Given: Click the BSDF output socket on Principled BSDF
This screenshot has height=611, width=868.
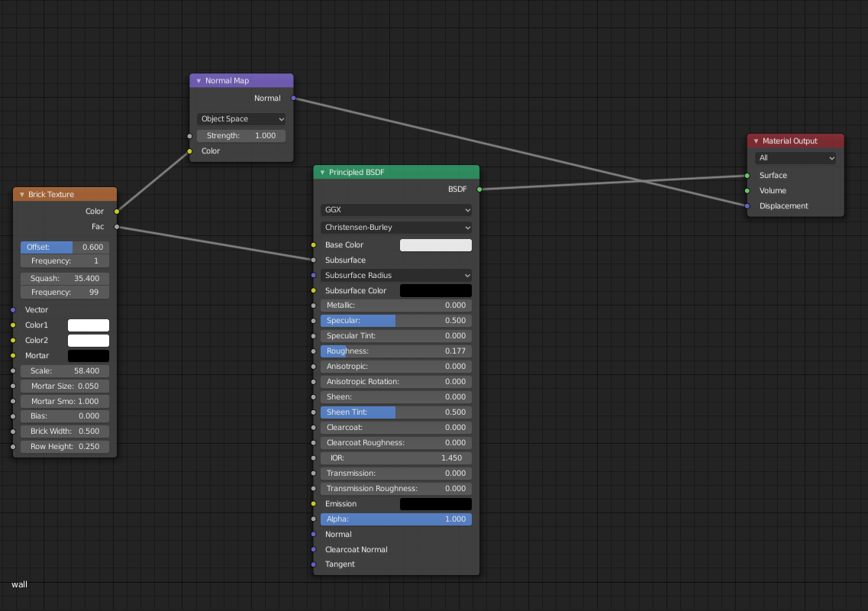Looking at the screenshot, I should tap(479, 189).
